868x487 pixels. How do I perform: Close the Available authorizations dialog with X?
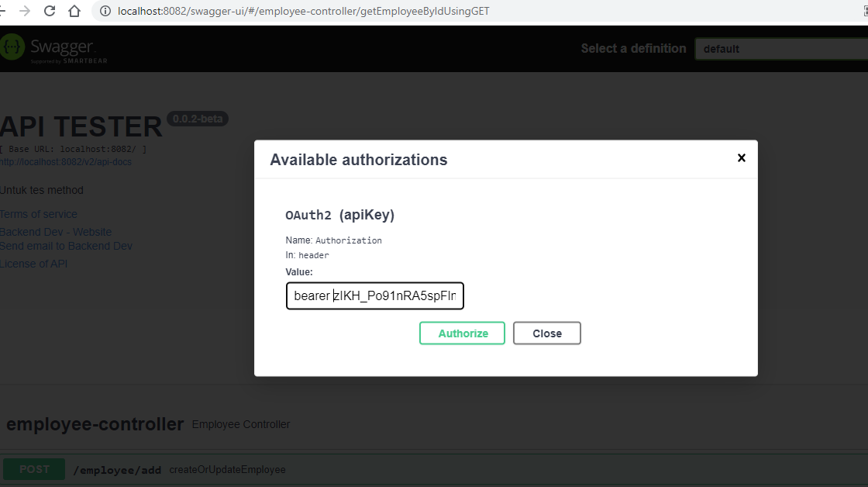(741, 158)
